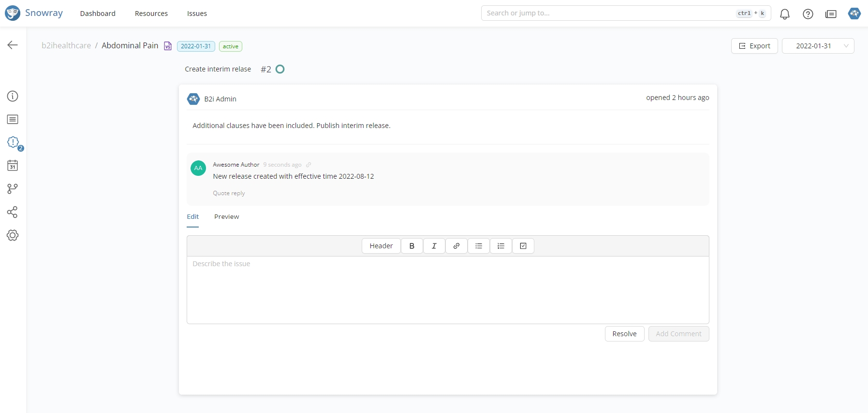This screenshot has width=868, height=413.
Task: Focus the Describe the issue text area
Action: click(447, 290)
